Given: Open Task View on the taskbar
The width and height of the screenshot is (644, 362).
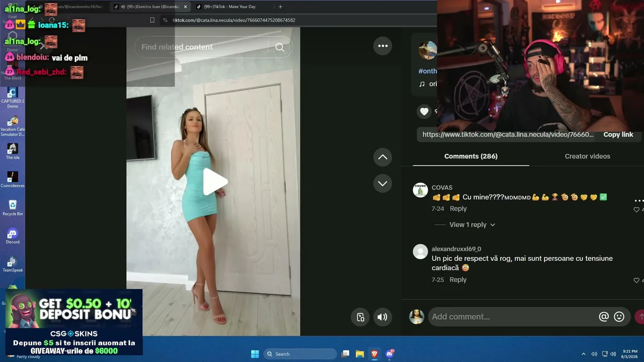Looking at the screenshot, I should click(x=345, y=354).
